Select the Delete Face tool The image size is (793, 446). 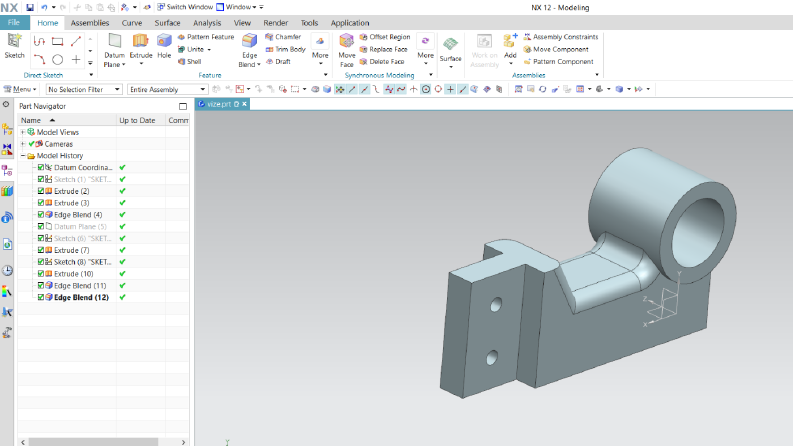[x=382, y=62]
